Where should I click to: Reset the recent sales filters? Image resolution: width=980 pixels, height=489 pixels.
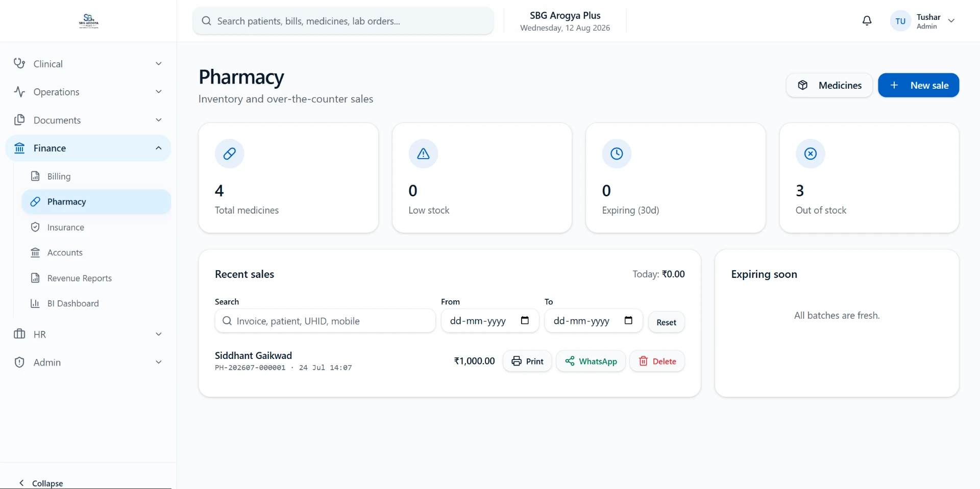(666, 322)
